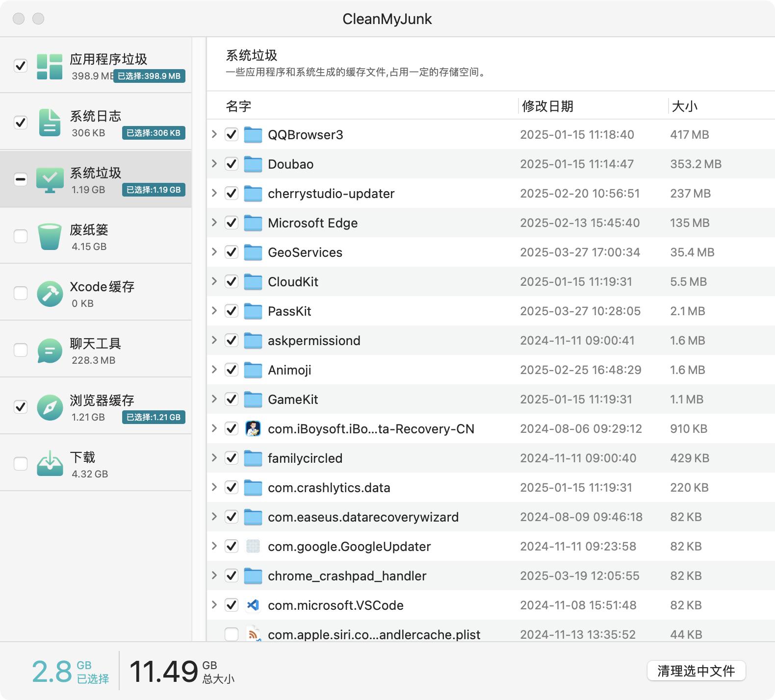Click the 浏览器缓存 compass icon
The image size is (775, 700).
pos(50,407)
